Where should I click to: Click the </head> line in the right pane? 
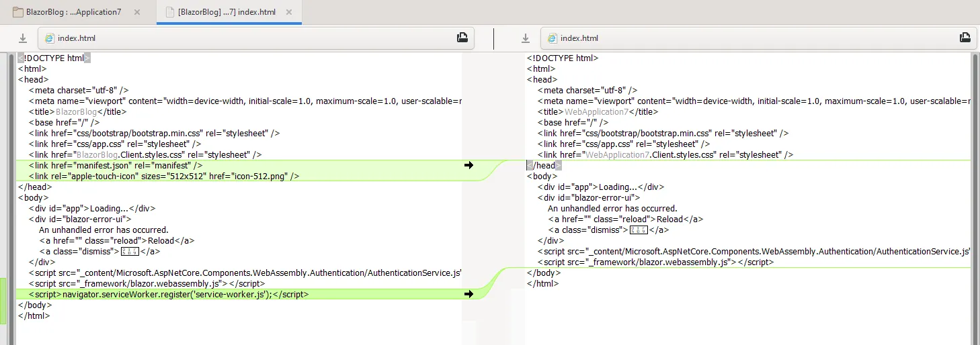[x=544, y=165]
